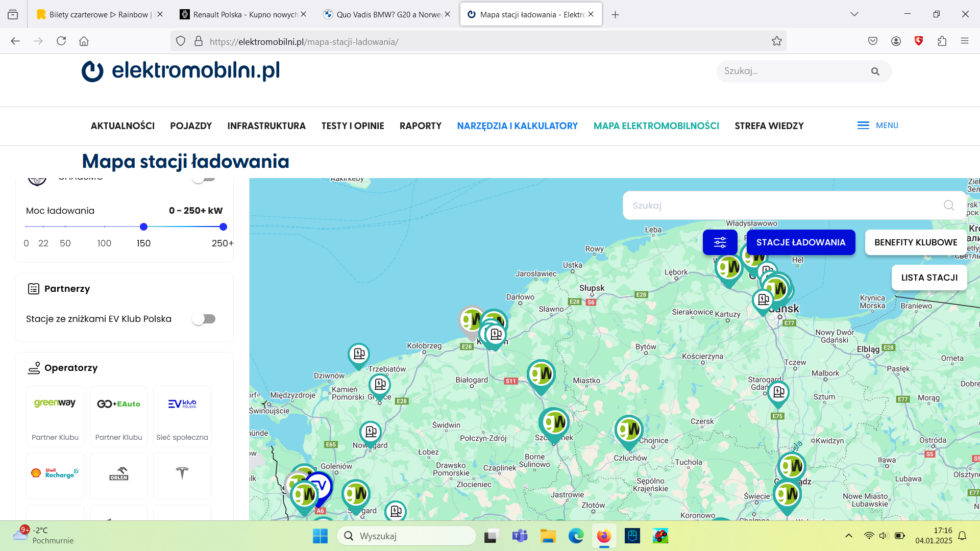Image resolution: width=980 pixels, height=551 pixels.
Task: Click the upper charging power slider handle at 250+
Action: click(x=223, y=227)
